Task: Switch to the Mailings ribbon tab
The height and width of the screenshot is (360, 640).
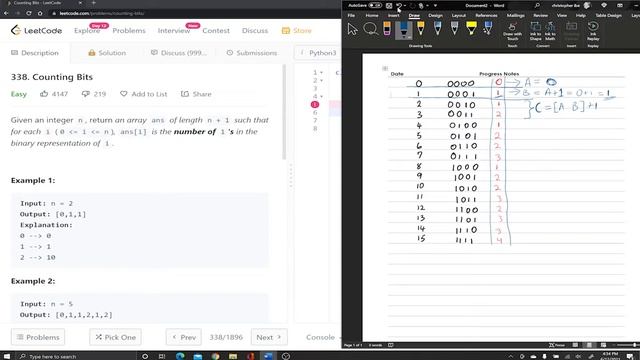Action: tap(516, 15)
